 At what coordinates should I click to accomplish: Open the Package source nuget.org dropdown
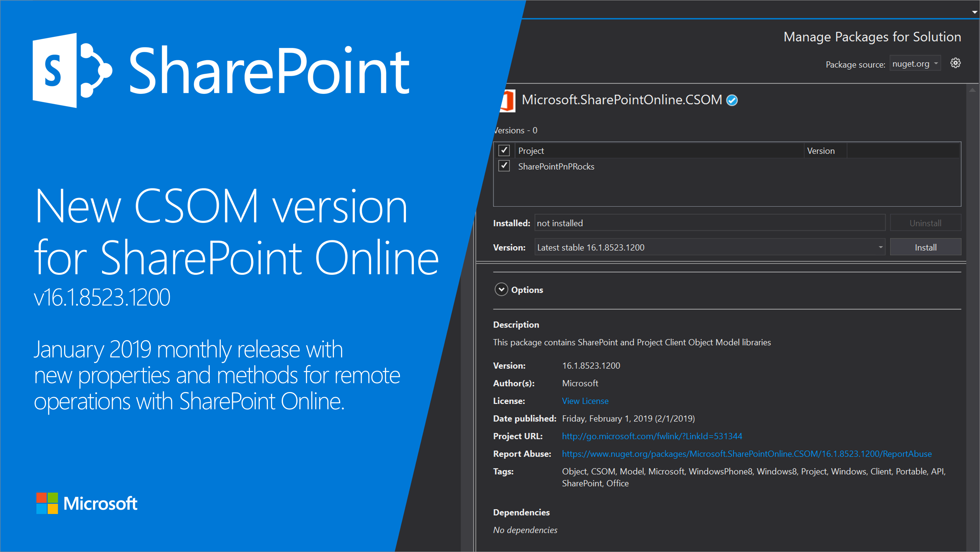pos(915,64)
